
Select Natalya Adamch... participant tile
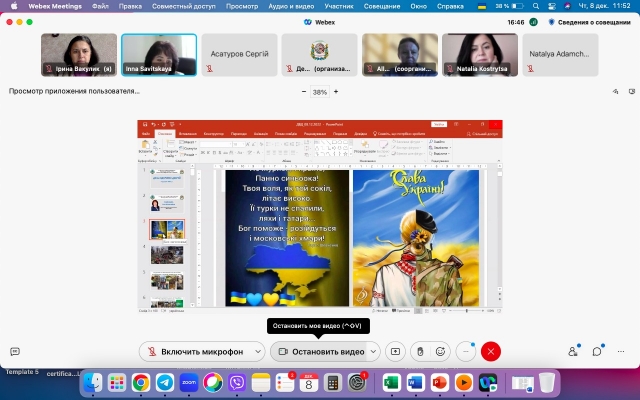click(560, 55)
